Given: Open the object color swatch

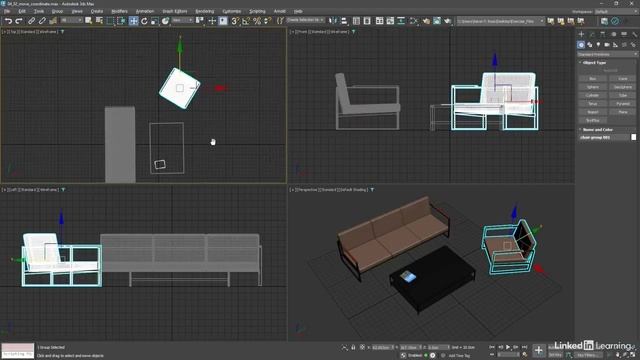Looking at the screenshot, I should click(633, 138).
